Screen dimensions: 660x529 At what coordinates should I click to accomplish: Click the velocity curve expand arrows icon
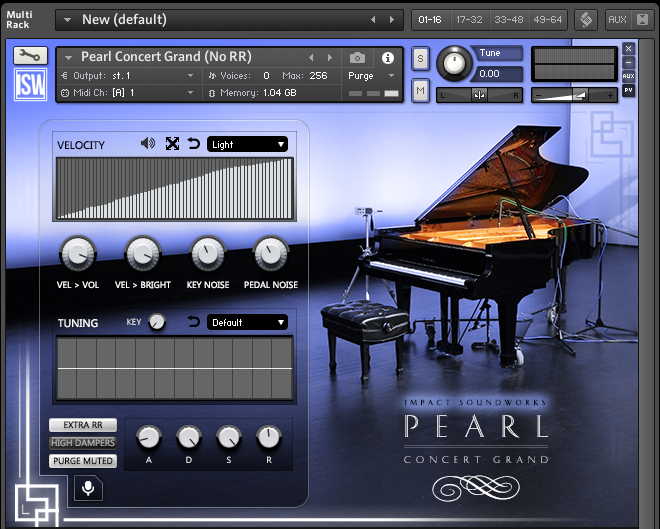(172, 144)
